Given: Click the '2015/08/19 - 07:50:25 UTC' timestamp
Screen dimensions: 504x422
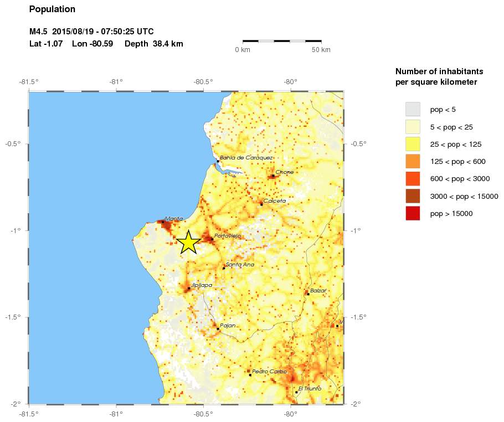Looking at the screenshot, I should 103,32.
